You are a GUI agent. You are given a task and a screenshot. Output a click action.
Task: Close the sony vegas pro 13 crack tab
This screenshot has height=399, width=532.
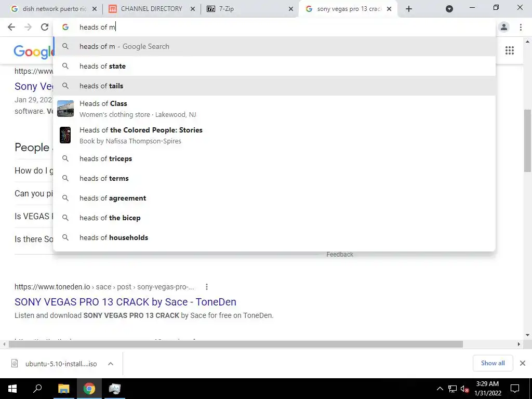click(x=389, y=9)
